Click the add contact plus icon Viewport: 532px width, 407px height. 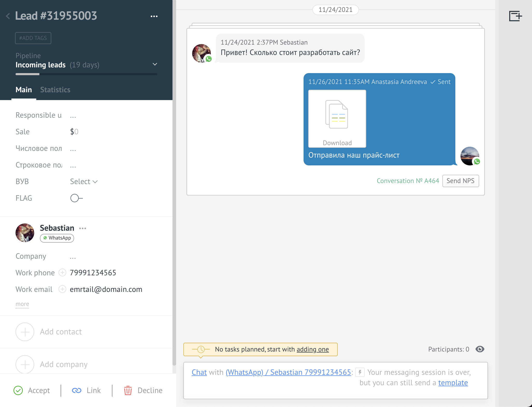24,331
